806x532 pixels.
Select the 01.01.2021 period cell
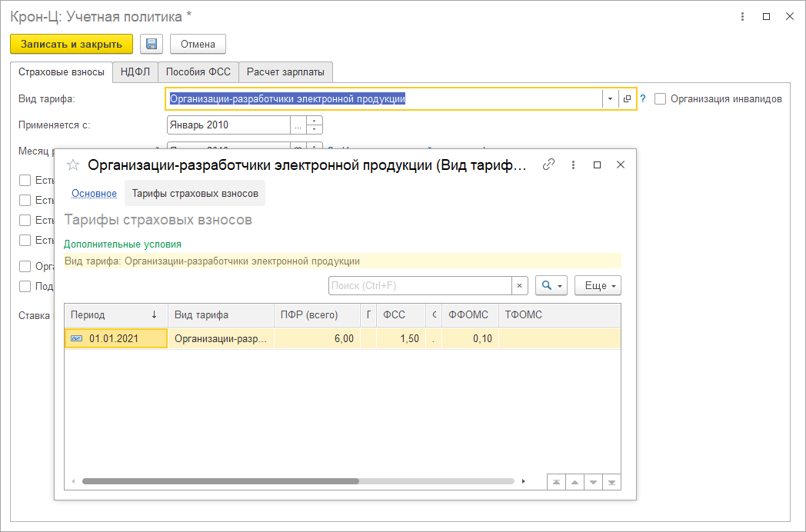pyautogui.click(x=116, y=339)
